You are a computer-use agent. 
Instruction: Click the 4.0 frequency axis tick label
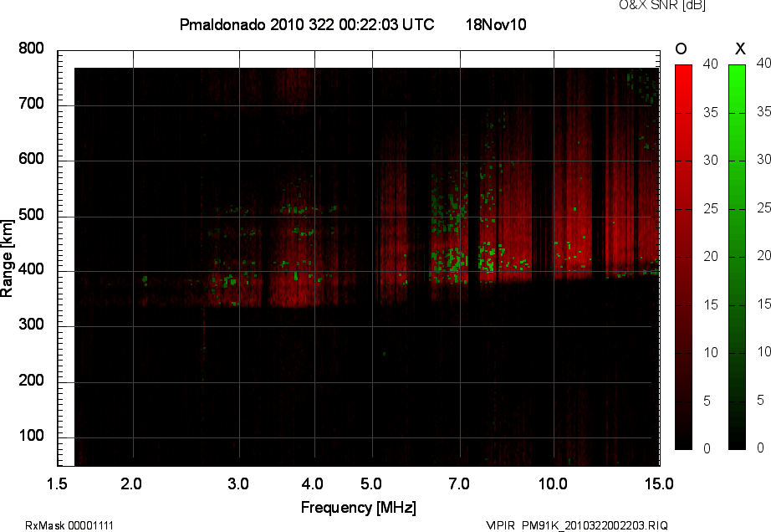[x=313, y=483]
